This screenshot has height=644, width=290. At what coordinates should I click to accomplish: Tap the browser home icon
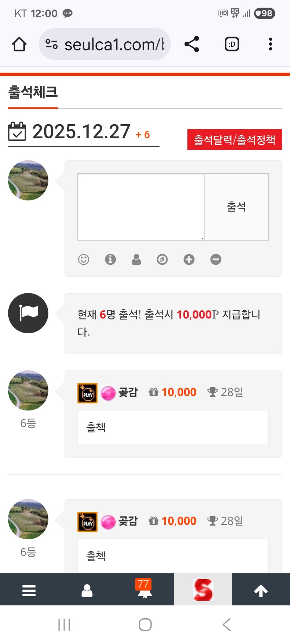[19, 44]
